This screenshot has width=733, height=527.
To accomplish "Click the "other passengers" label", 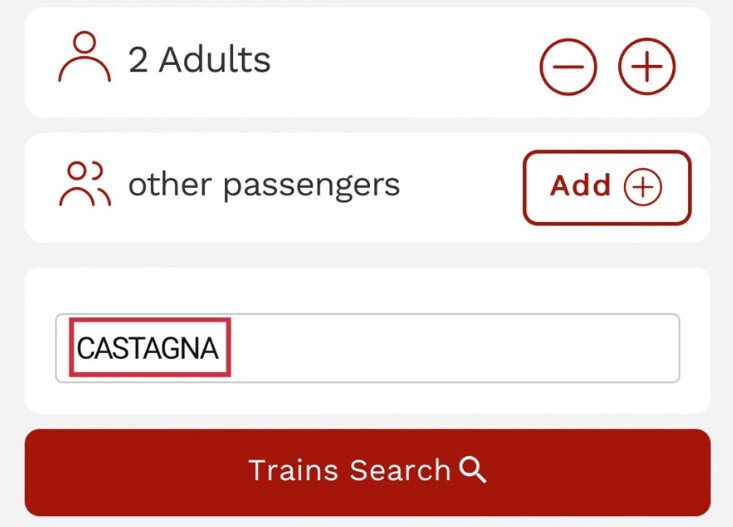I will [x=264, y=185].
